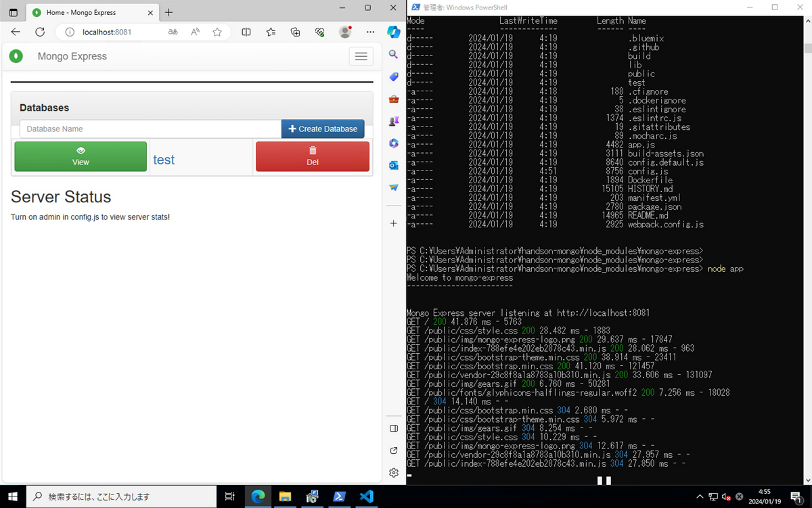The image size is (812, 508).
Task: Open Visual Studio Code from taskbar
Action: pos(367,497)
